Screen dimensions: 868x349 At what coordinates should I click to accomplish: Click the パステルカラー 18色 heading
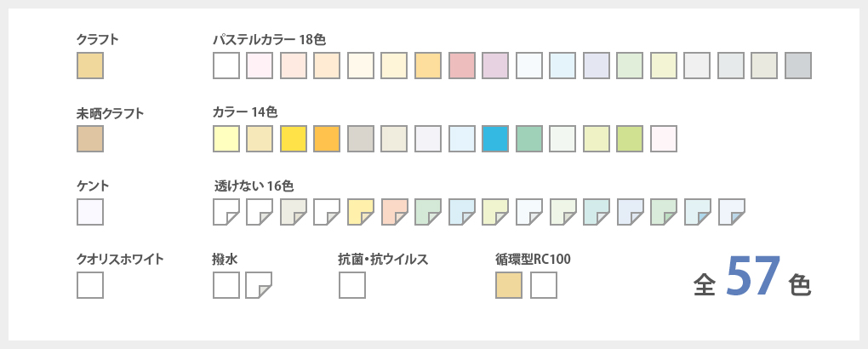(x=269, y=39)
